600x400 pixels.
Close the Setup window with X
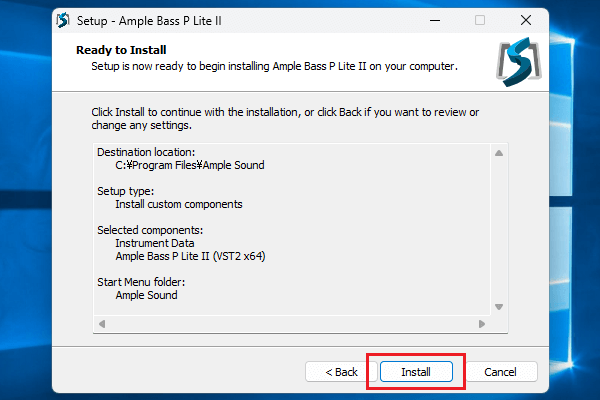[525, 20]
